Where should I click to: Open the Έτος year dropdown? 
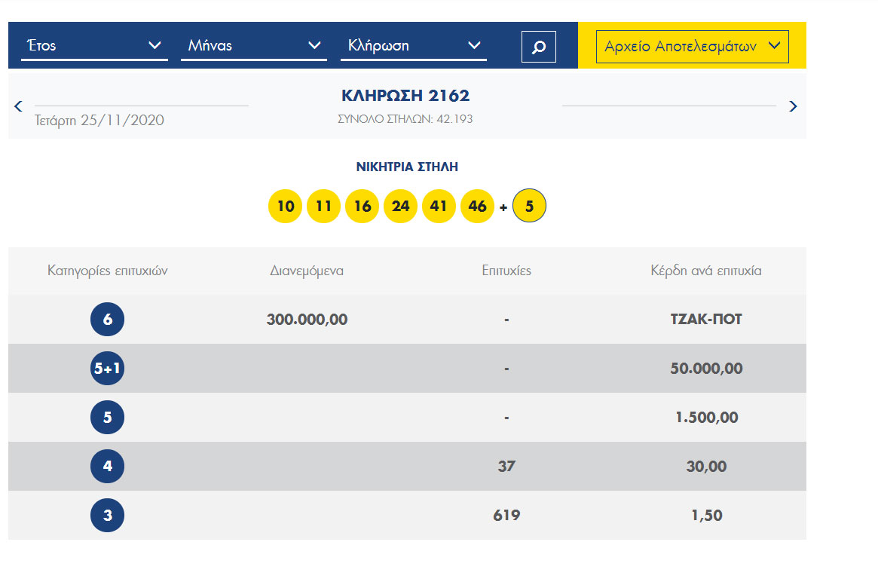[x=94, y=46]
